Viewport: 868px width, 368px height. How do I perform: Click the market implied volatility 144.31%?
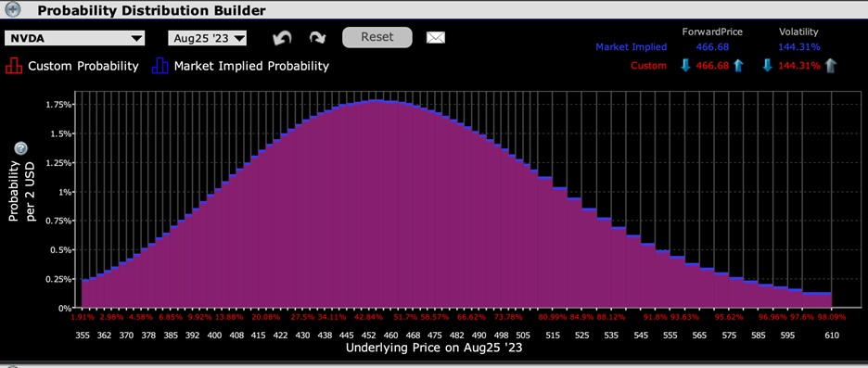coord(799,47)
